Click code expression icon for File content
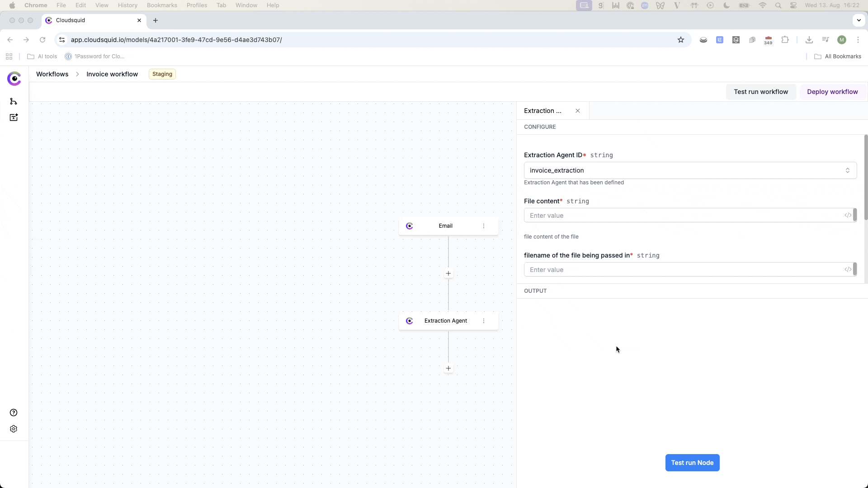Image resolution: width=868 pixels, height=488 pixels. pos(848,216)
